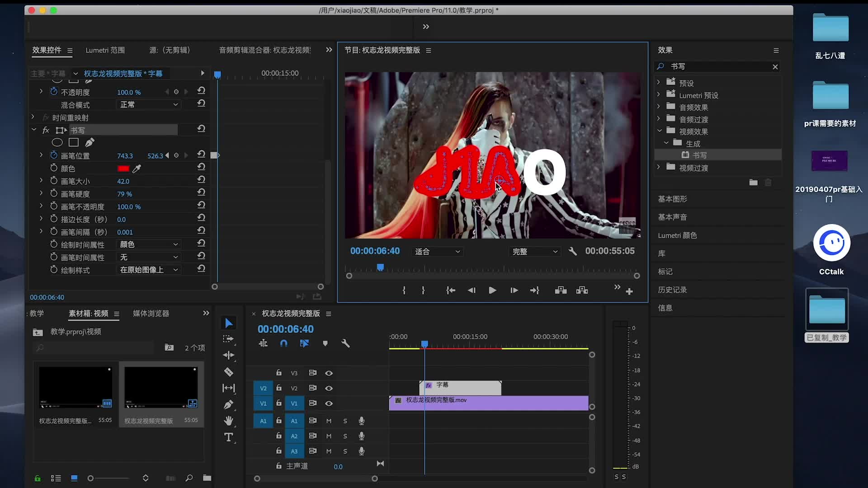The width and height of the screenshot is (868, 488).
Task: Select the Type tool
Action: click(x=229, y=437)
